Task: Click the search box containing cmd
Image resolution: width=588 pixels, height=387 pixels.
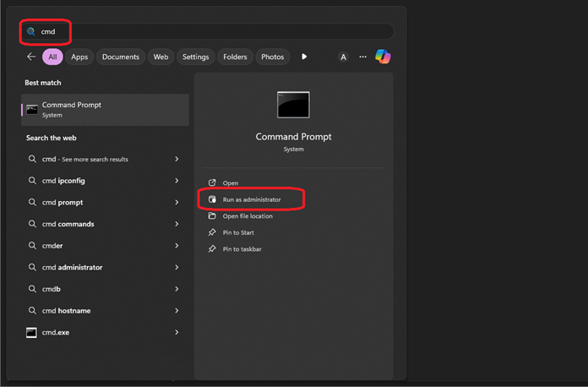Action: pos(211,31)
